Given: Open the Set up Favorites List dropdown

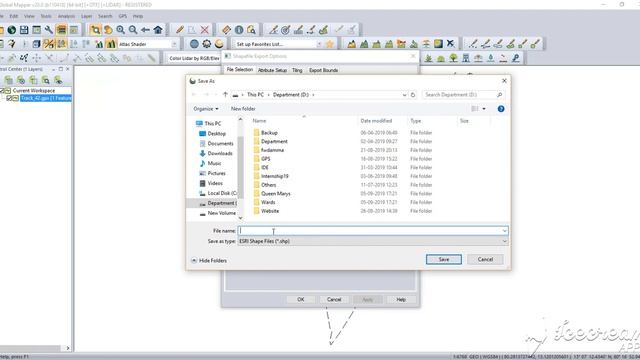Looking at the screenshot, I should [319, 44].
